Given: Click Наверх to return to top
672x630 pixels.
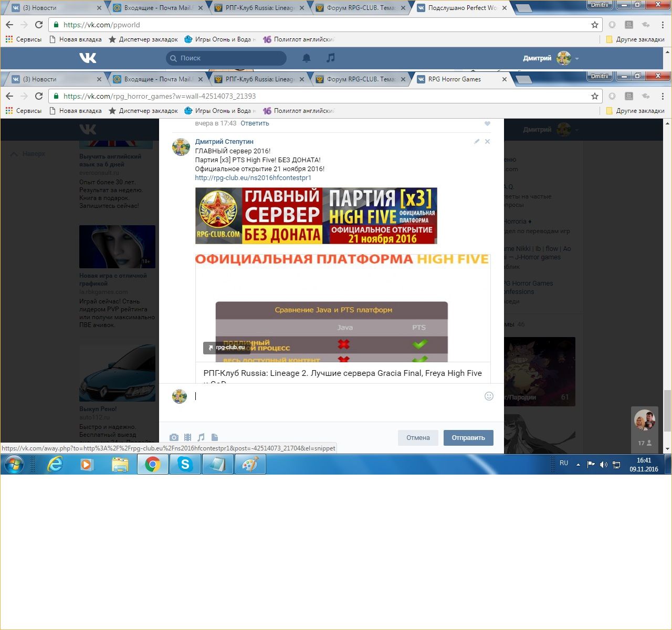Looking at the screenshot, I should 28,154.
